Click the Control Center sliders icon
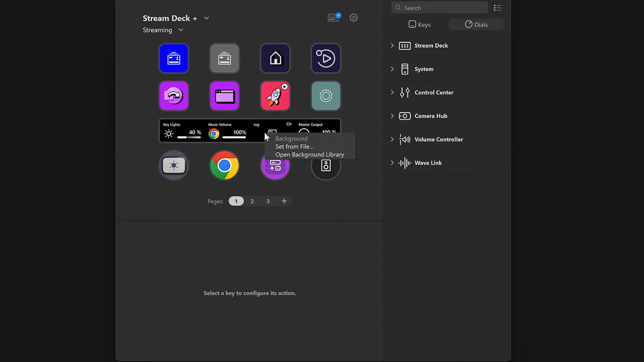Screen dimensions: 644x362 pos(405,93)
